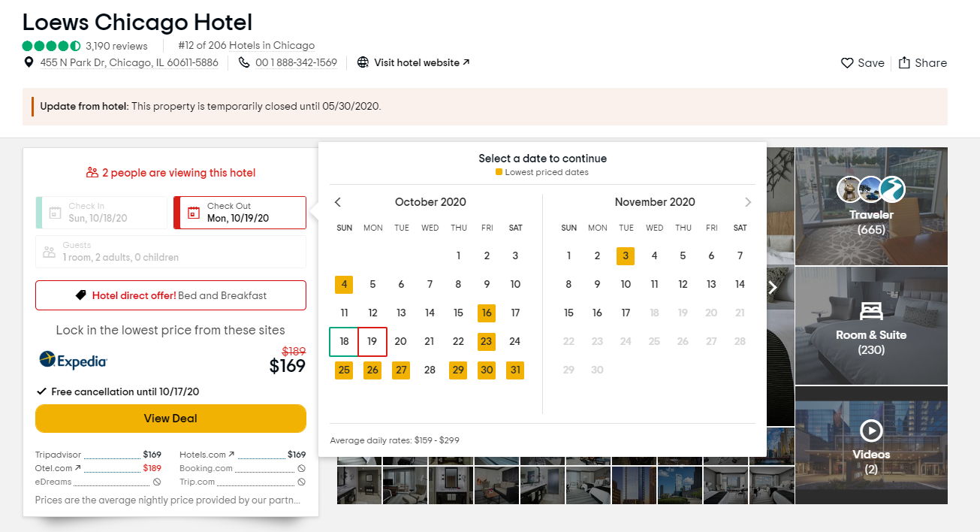Open the Hotel direct offer banner
Image resolution: width=980 pixels, height=532 pixels.
tap(170, 295)
